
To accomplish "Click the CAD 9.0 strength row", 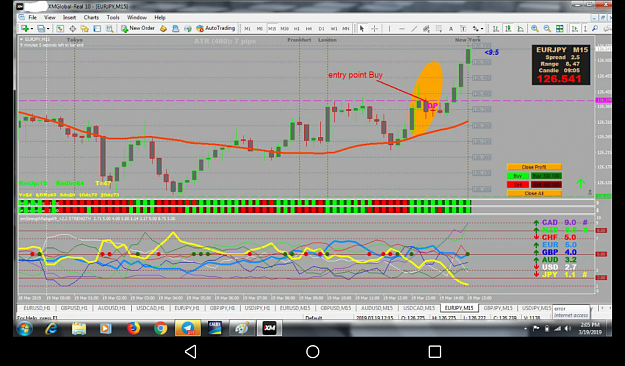I will click(x=561, y=222).
